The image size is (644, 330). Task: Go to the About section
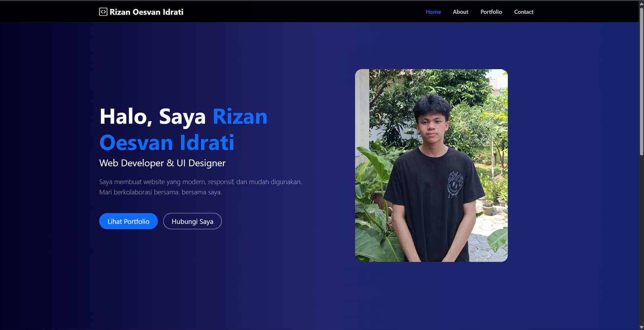[x=460, y=12]
